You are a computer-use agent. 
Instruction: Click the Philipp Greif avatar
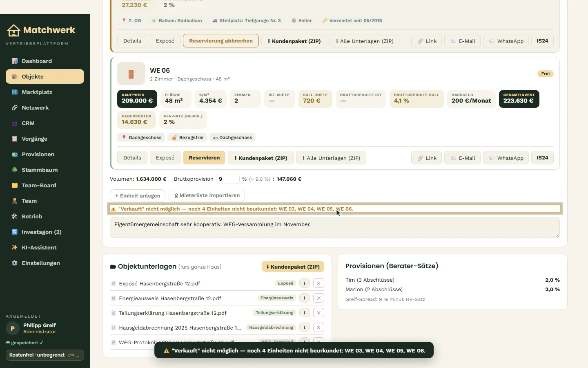(13, 328)
